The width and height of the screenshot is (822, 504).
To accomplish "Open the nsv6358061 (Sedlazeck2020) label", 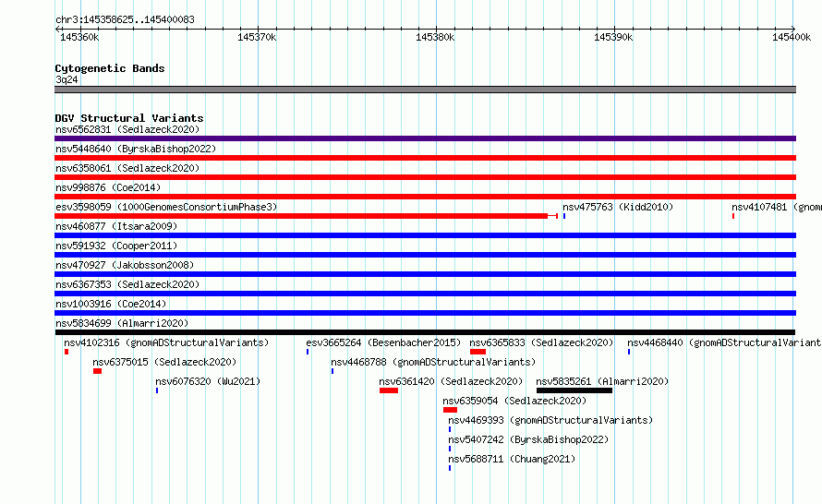I will pos(127,168).
